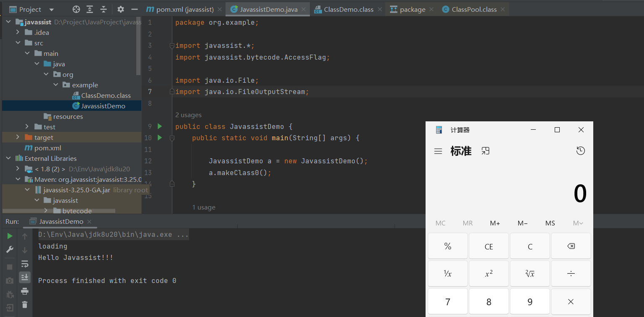Image resolution: width=644 pixels, height=317 pixels.
Task: Click the up arrow in the Run console toolbar
Action: tap(25, 236)
